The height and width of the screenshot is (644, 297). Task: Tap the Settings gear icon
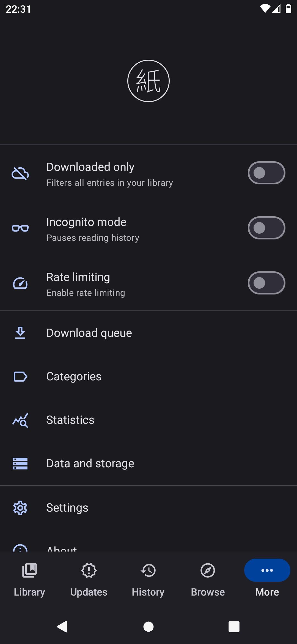[20, 508]
